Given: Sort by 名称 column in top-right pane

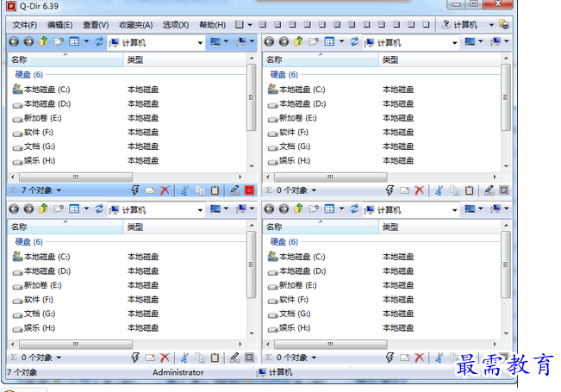Looking at the screenshot, I should (321, 59).
